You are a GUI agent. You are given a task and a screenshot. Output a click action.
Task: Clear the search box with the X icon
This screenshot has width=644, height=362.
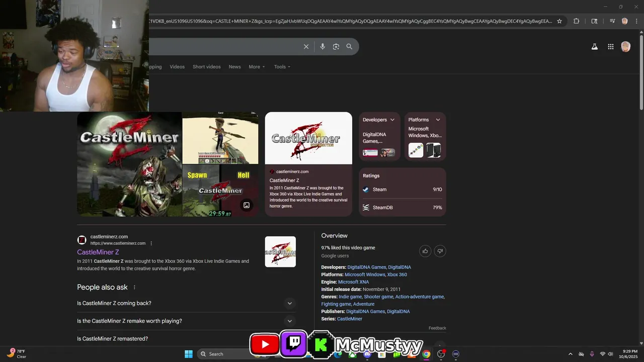(x=306, y=47)
